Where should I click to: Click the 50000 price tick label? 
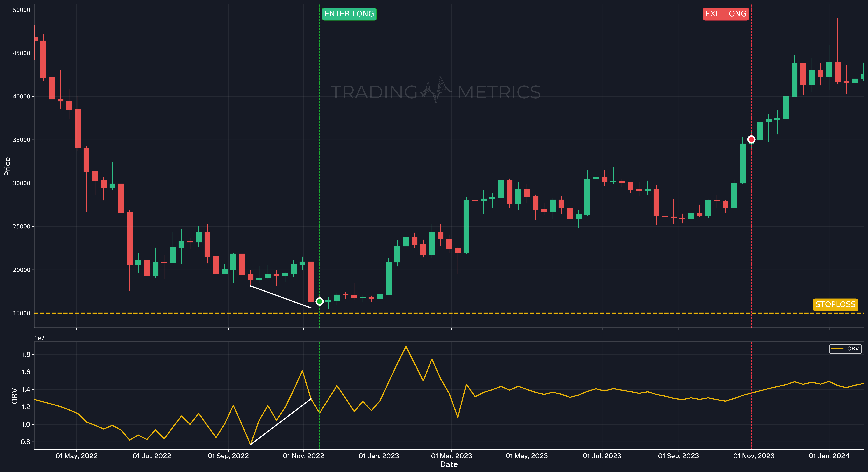click(x=22, y=10)
